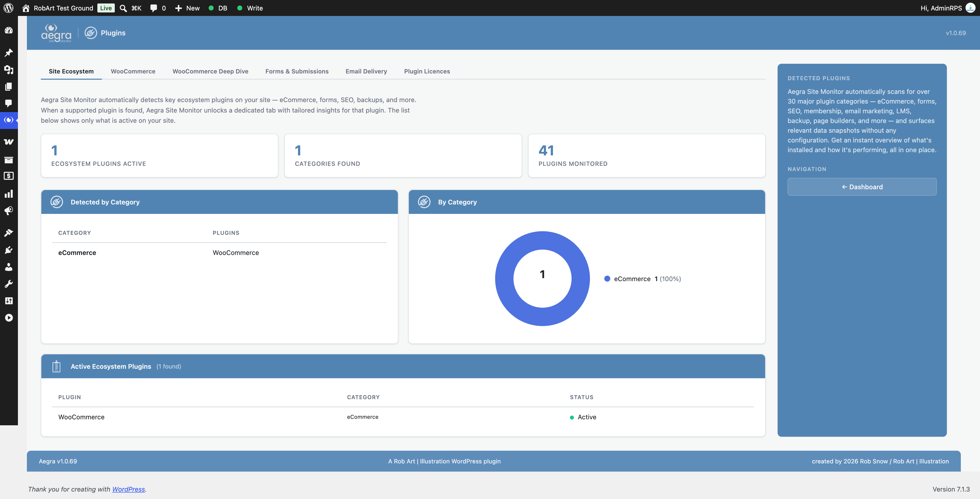Click the Version 7.1.3 footer text
The height and width of the screenshot is (499, 980).
tap(951, 489)
